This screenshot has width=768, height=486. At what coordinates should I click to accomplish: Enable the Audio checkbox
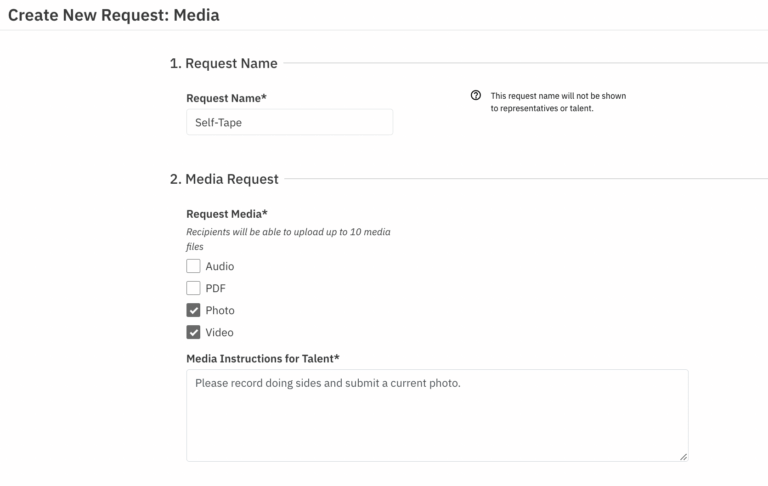coord(193,266)
